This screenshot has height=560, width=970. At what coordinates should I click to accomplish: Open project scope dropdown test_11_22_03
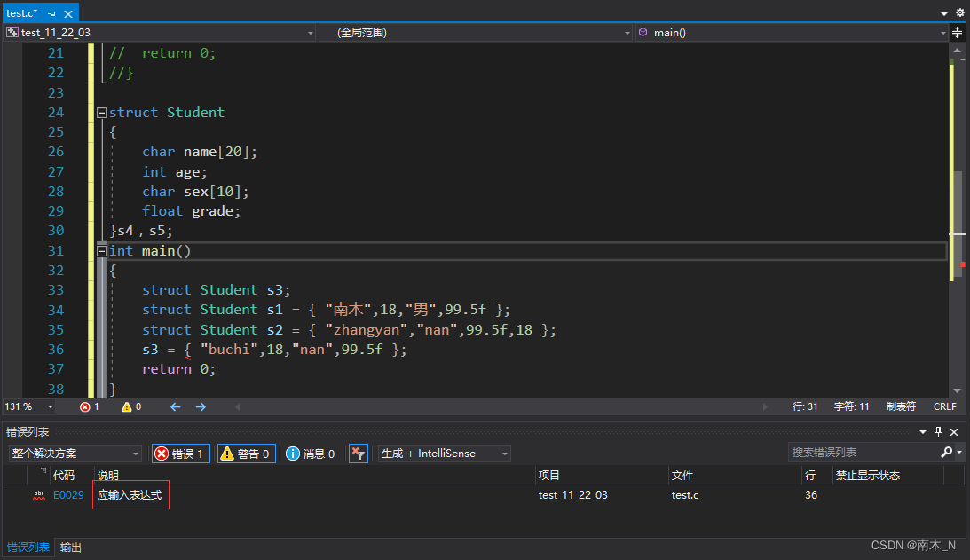(161, 32)
